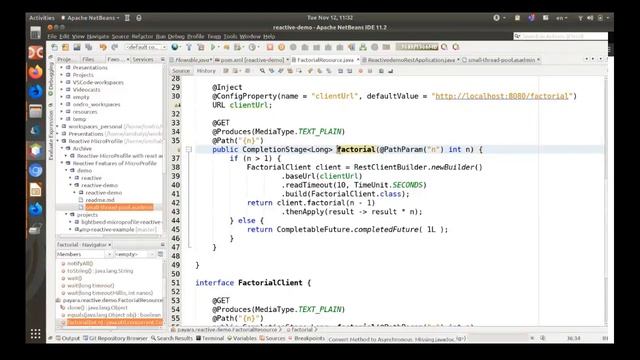The image size is (640, 360).
Task: Click Show Applications grid in dock
Action: [36, 334]
